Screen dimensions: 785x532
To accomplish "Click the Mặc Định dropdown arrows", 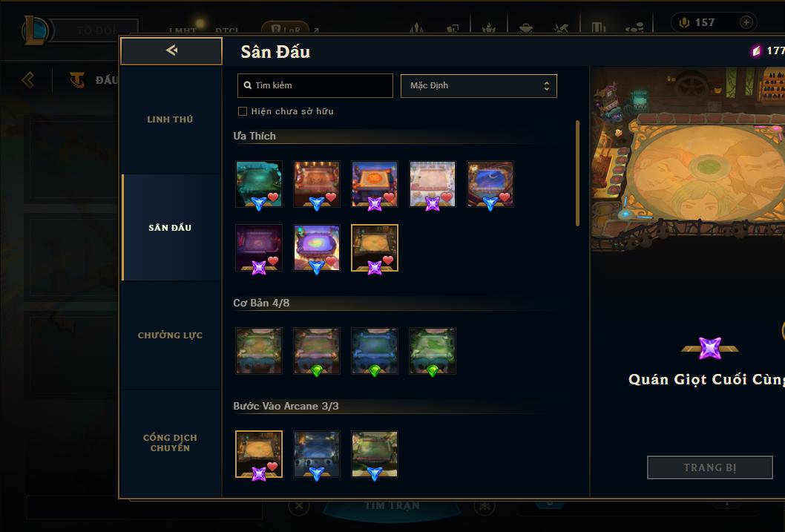I will point(547,85).
